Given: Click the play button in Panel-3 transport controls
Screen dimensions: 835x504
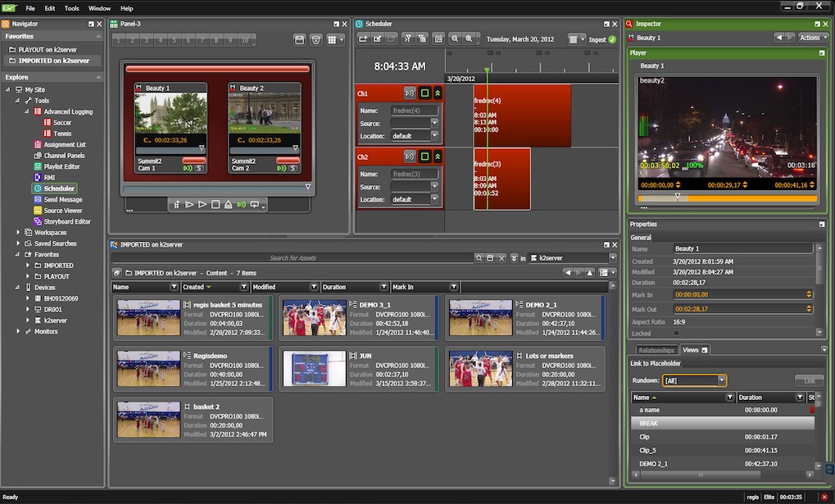Looking at the screenshot, I should (202, 205).
